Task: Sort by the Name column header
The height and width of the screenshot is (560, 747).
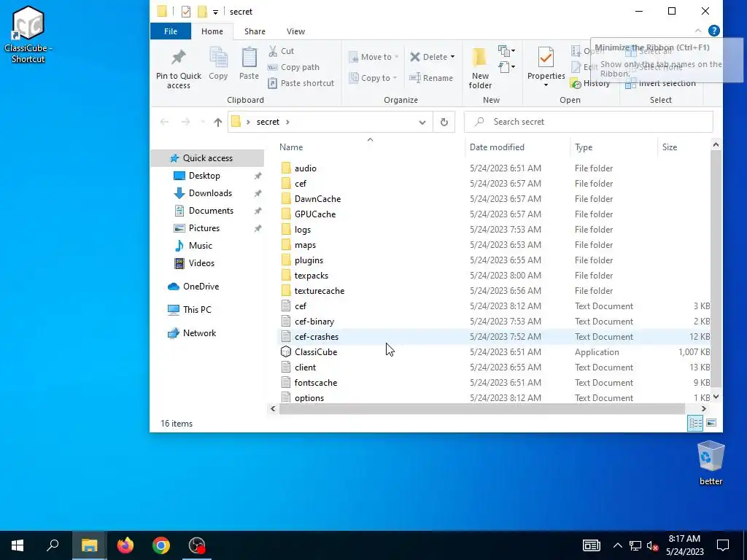Action: (x=370, y=147)
